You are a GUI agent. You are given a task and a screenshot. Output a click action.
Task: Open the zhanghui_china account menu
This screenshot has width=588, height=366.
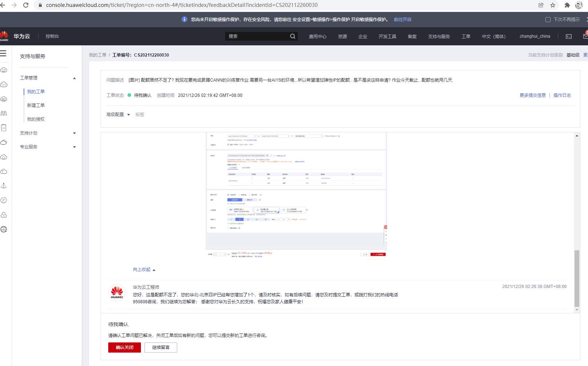[535, 36]
